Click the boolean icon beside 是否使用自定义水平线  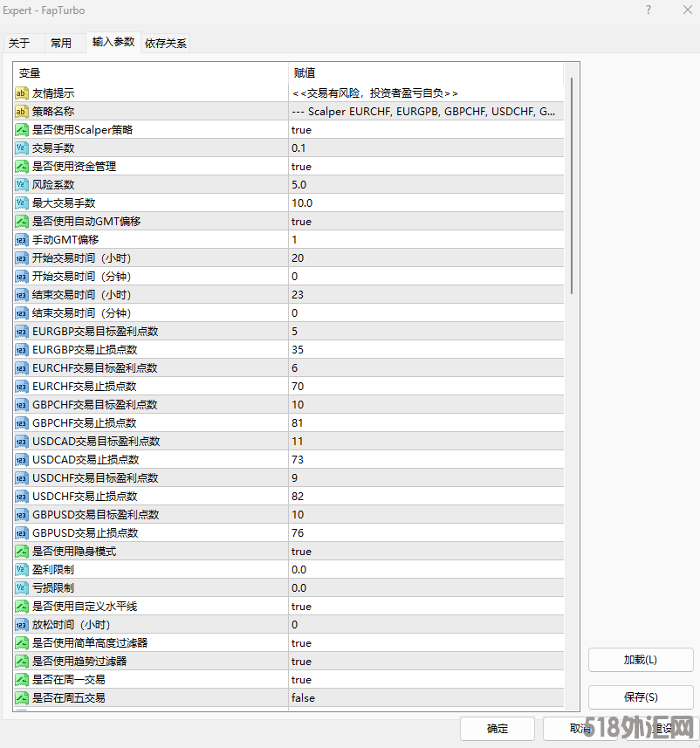click(x=22, y=607)
